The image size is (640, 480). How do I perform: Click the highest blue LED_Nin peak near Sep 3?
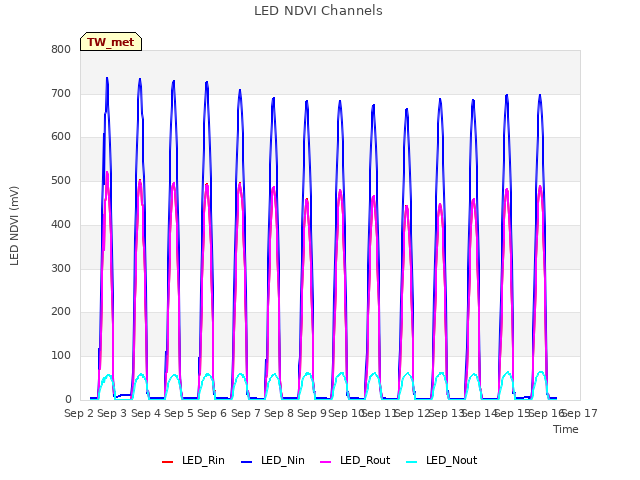(107, 78)
